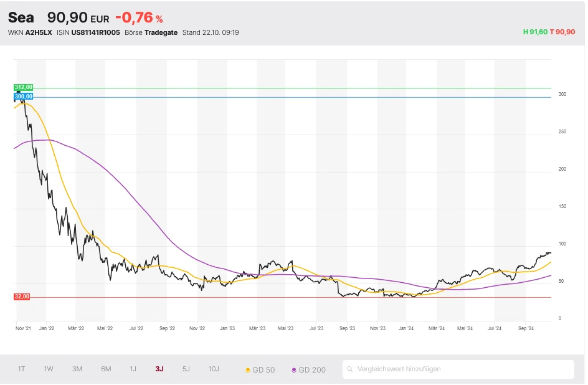Click the green daily high H 91,60

(534, 32)
